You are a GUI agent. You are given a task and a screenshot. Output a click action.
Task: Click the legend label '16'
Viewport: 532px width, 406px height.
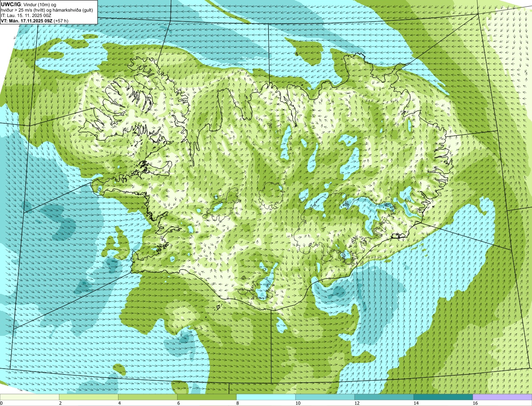pos(475,403)
